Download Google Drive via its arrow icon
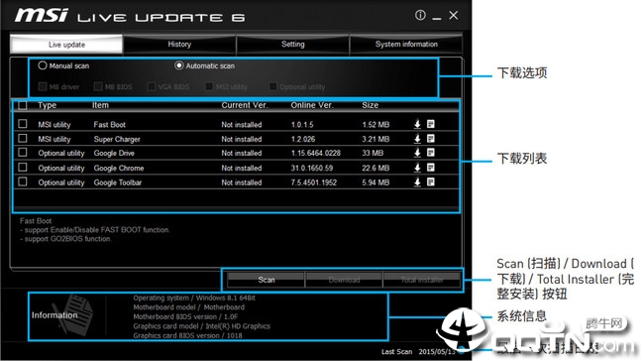The width and height of the screenshot is (644, 361). 417,153
